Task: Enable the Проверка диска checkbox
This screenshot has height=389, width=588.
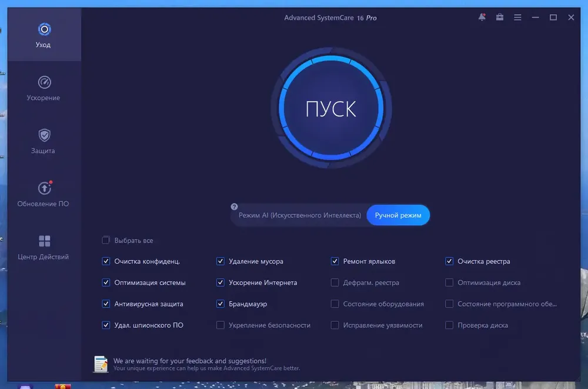Action: tap(449, 325)
